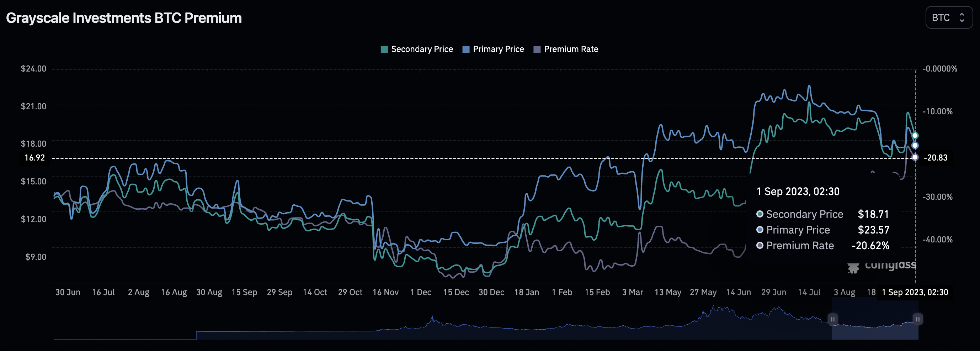Toggle the Primary Price legend series
Screen dimensions: 980x351
[493, 49]
